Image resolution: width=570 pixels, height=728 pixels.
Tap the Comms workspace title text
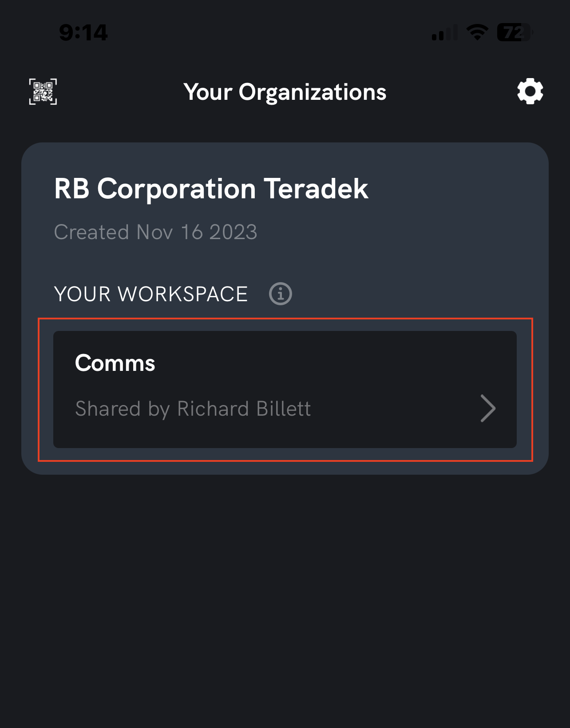[115, 362]
